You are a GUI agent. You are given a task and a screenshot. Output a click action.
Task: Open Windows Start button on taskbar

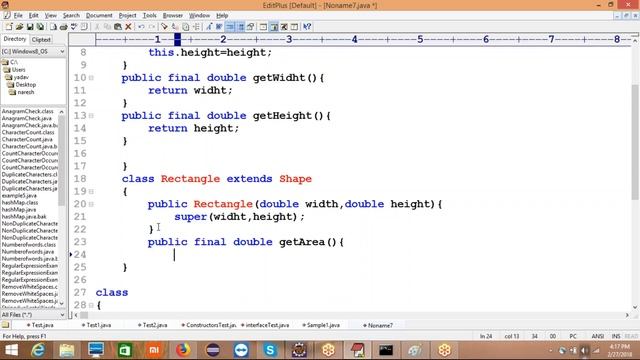pyautogui.click(x=11, y=350)
